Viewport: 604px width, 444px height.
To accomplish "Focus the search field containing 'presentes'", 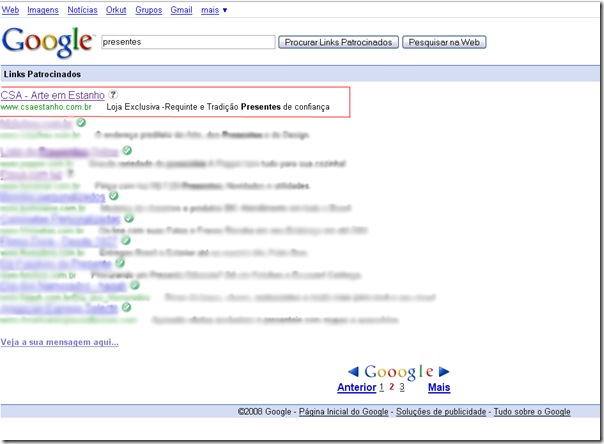I will click(188, 42).
